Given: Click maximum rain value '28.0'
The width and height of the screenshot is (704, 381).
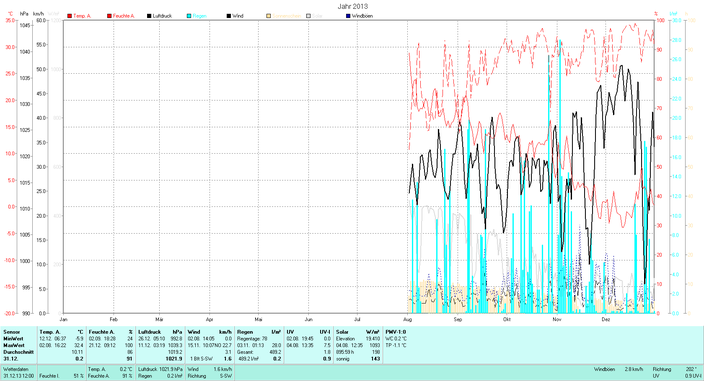Looking at the screenshot, I should pyautogui.click(x=277, y=346).
